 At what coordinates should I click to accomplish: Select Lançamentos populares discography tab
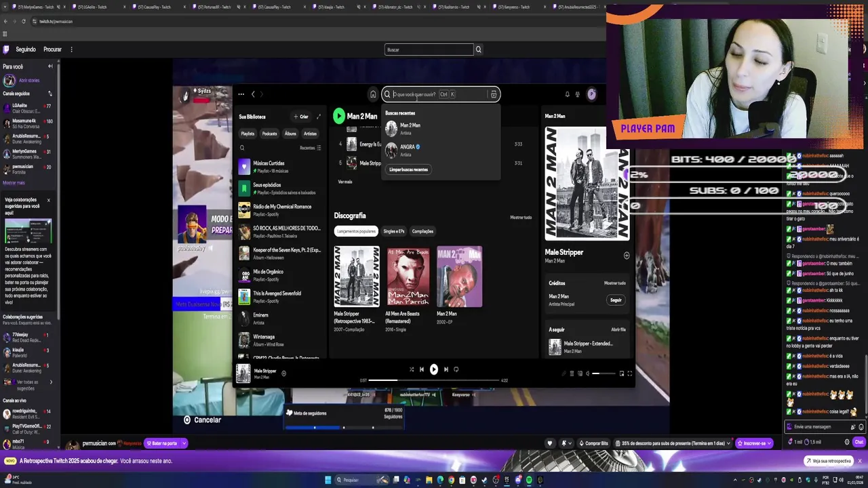pyautogui.click(x=356, y=231)
